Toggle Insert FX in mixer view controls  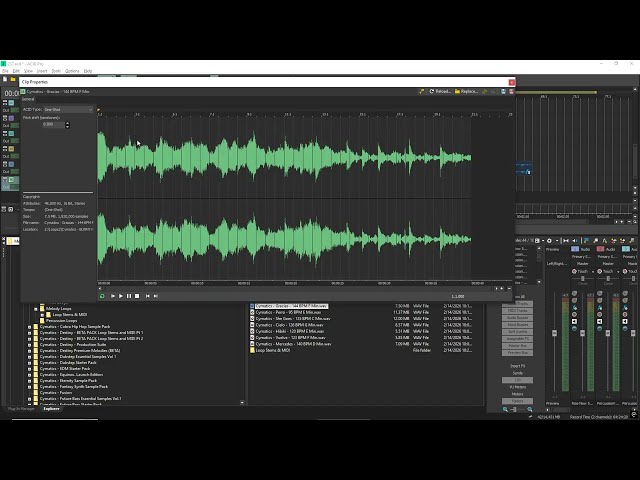(x=517, y=366)
